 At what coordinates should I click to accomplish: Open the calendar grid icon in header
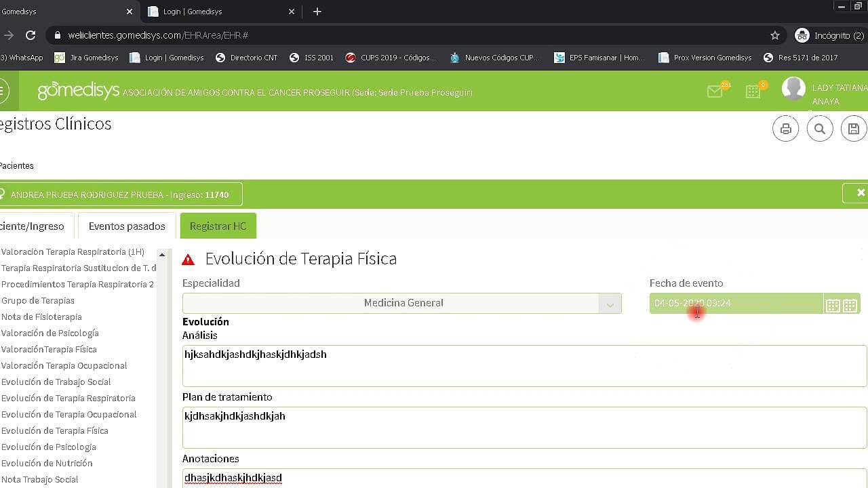click(x=753, y=91)
